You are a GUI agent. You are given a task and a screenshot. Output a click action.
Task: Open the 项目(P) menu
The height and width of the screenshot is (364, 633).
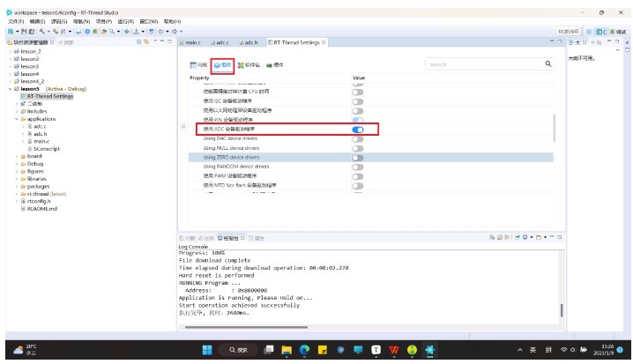point(104,21)
